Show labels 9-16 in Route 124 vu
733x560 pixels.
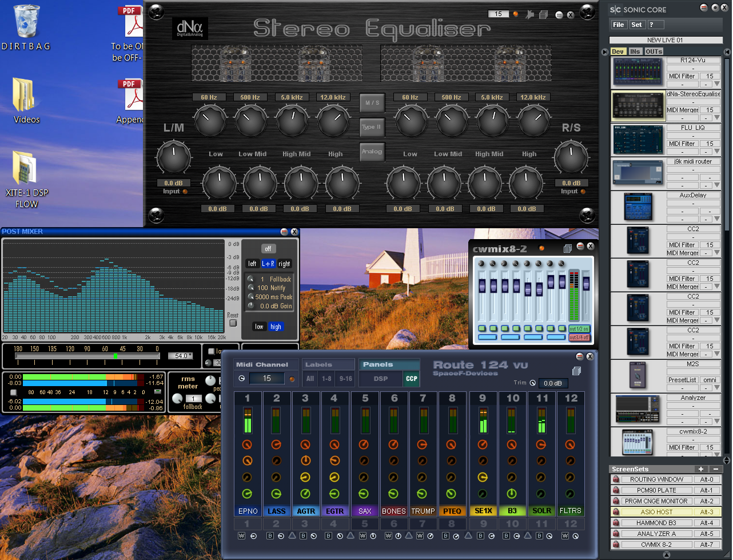(x=346, y=379)
